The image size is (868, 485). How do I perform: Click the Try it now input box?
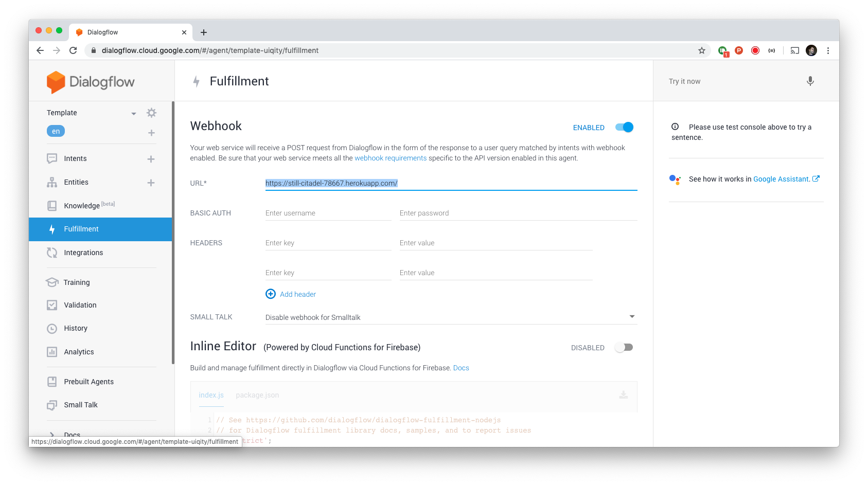(x=731, y=81)
